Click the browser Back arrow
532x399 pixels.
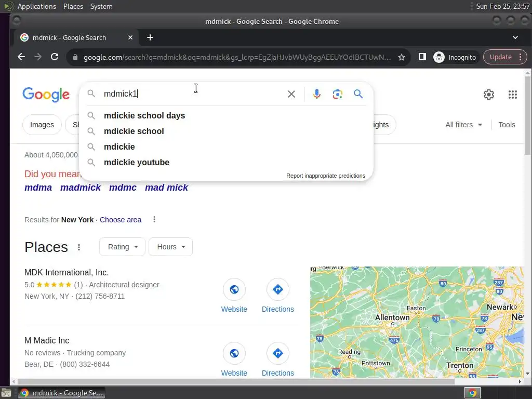(x=21, y=57)
